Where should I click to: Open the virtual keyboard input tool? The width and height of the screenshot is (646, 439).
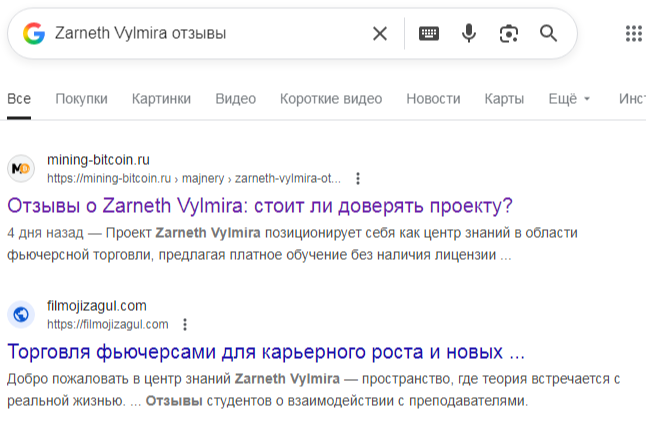point(429,34)
